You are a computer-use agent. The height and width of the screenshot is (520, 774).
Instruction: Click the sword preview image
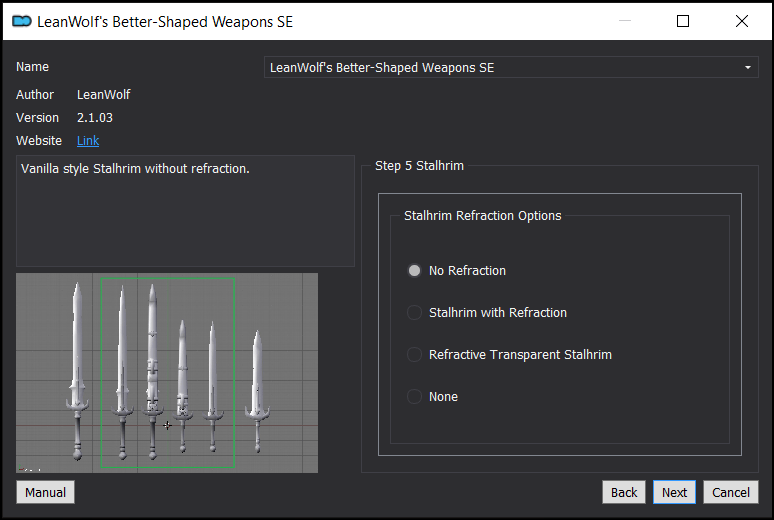click(167, 373)
